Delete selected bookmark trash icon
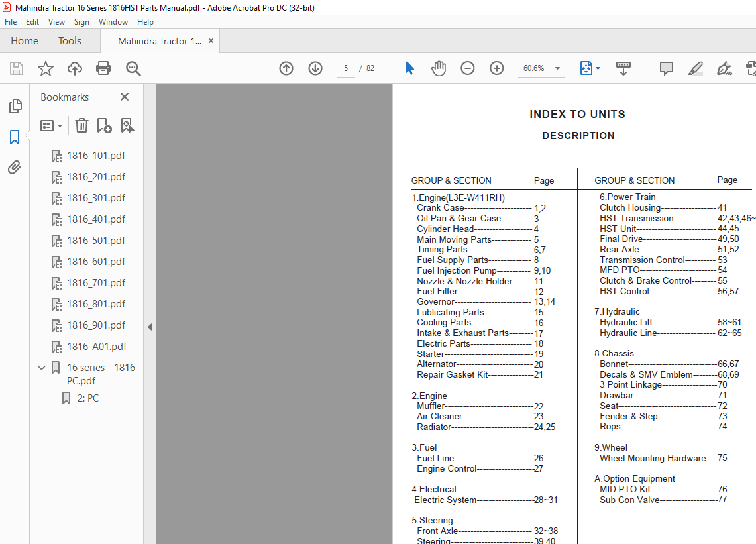 tap(81, 125)
